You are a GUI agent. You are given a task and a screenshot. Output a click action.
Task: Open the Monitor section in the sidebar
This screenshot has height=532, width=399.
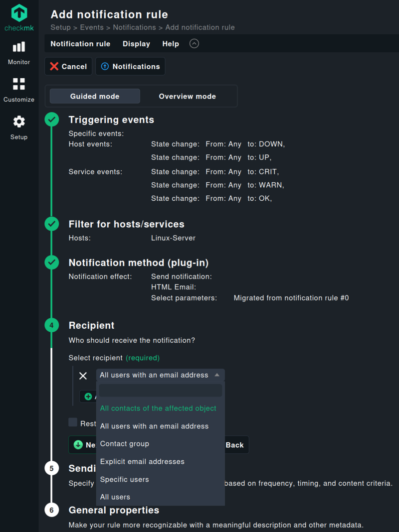click(18, 52)
